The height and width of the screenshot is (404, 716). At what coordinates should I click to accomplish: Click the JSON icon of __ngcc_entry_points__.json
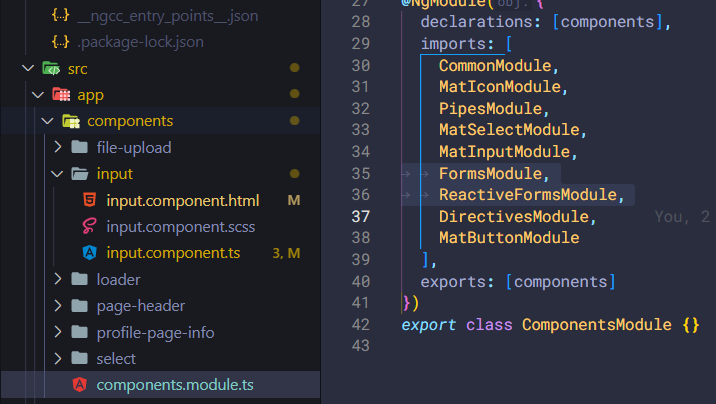pos(60,16)
